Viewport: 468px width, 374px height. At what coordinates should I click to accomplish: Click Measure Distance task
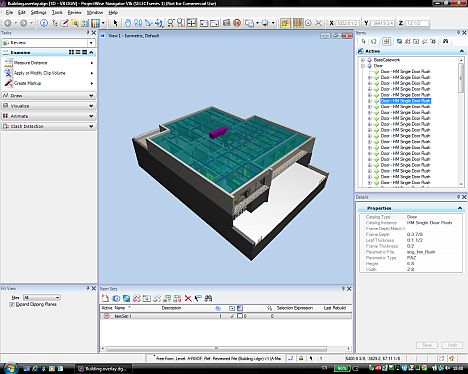pos(31,63)
